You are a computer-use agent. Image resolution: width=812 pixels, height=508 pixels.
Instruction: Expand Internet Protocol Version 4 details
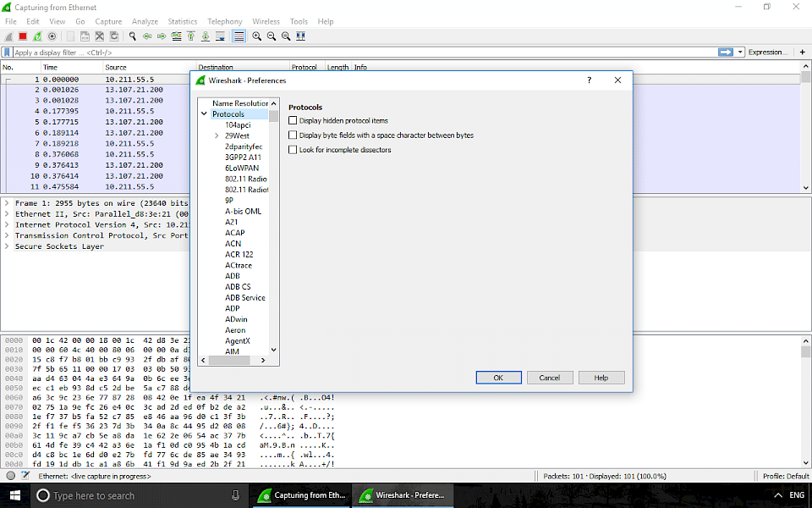pyautogui.click(x=7, y=225)
